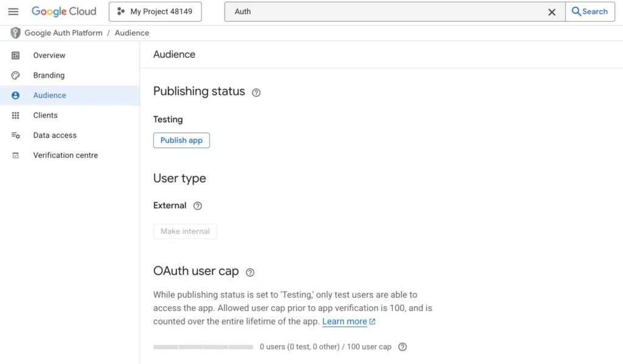Open help icon next to External
The image size is (623, 364).
pos(198,205)
